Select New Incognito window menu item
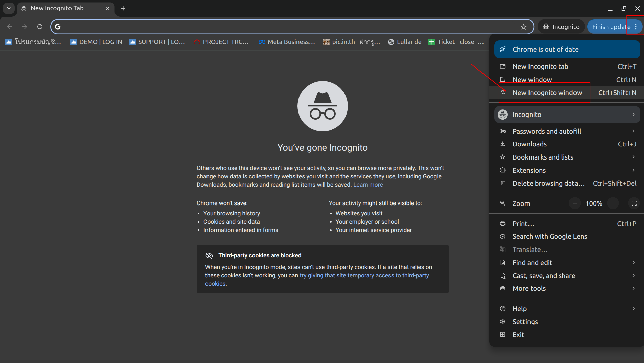Viewport: 644px width, 364px height. coord(547,93)
